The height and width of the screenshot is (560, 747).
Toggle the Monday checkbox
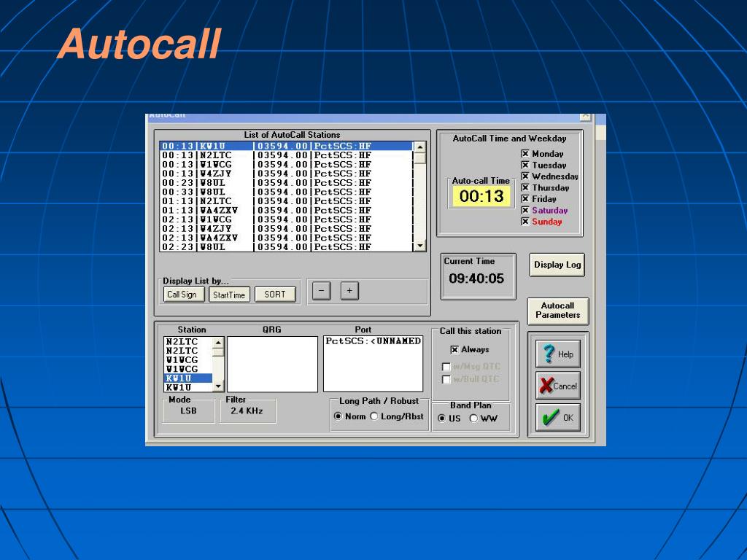pyautogui.click(x=525, y=154)
